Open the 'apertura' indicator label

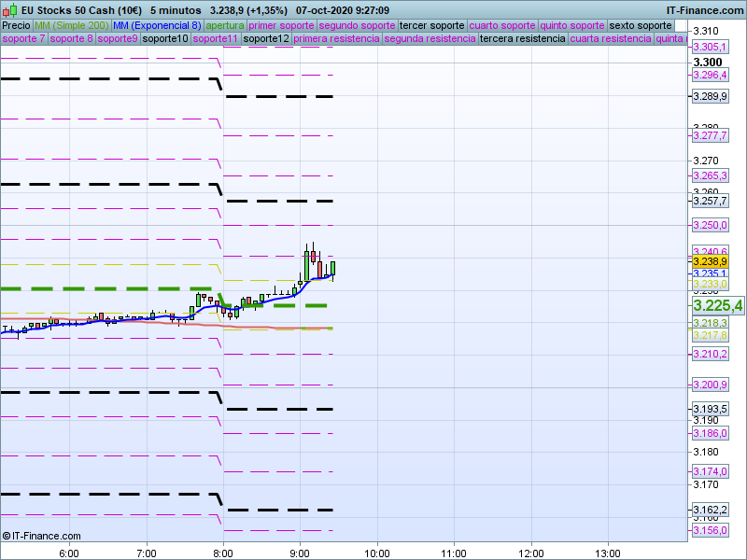225,25
